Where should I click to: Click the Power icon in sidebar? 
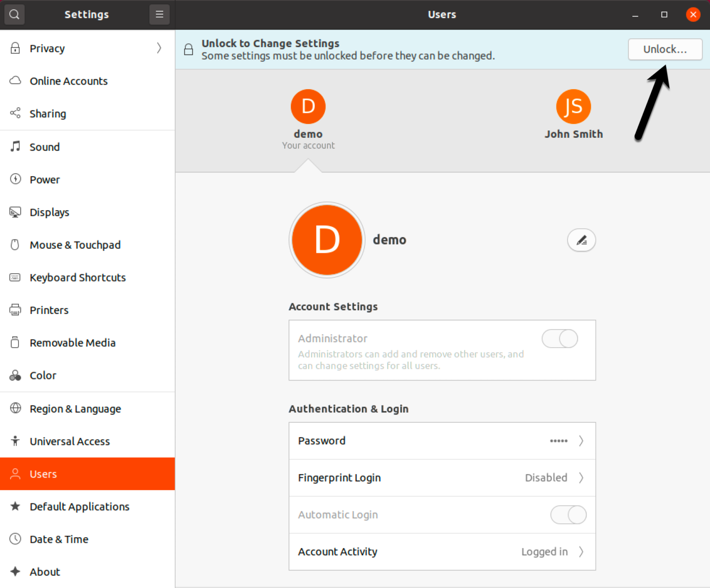[15, 179]
